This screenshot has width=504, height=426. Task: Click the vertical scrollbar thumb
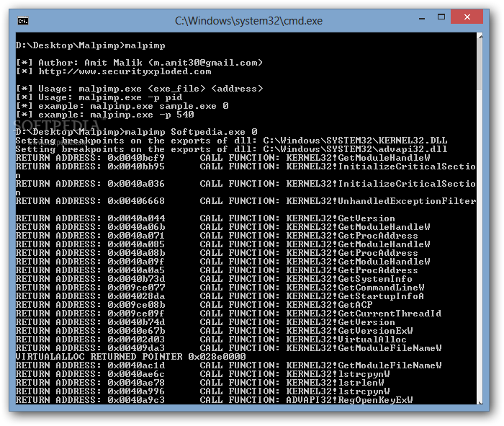click(480, 66)
